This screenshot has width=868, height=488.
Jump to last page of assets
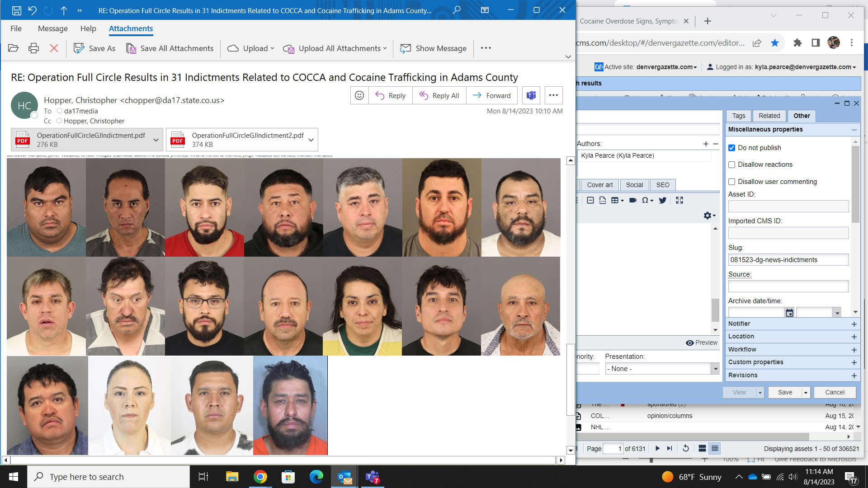(670, 448)
